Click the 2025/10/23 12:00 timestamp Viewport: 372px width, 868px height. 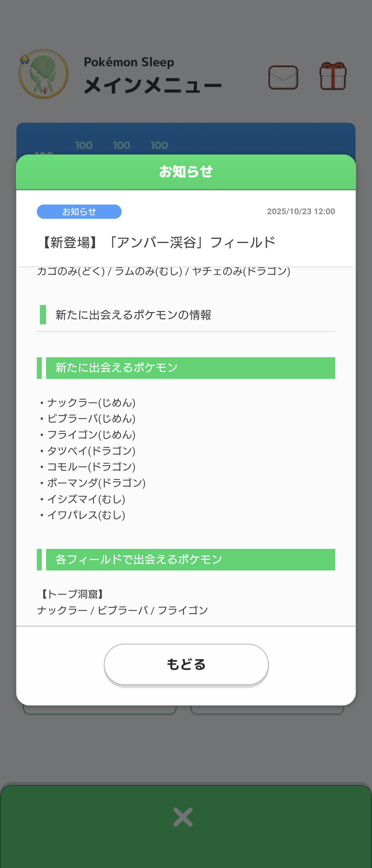pos(301,211)
